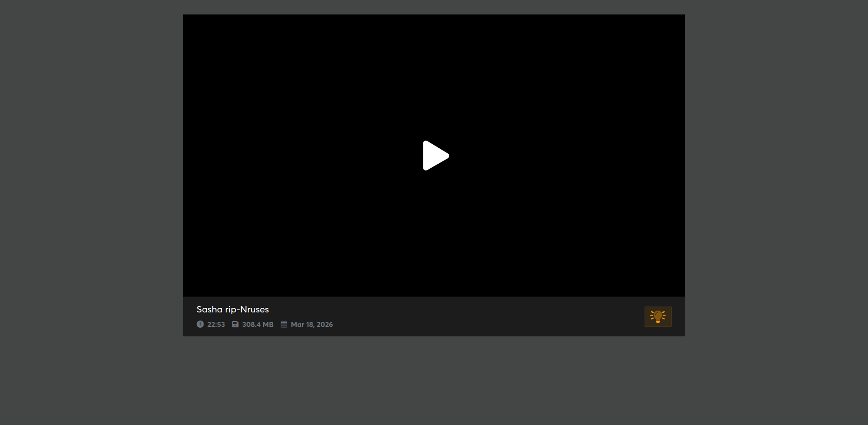Click the clock icon beside 22:53
Viewport: 868px width, 425px height.
coord(200,324)
